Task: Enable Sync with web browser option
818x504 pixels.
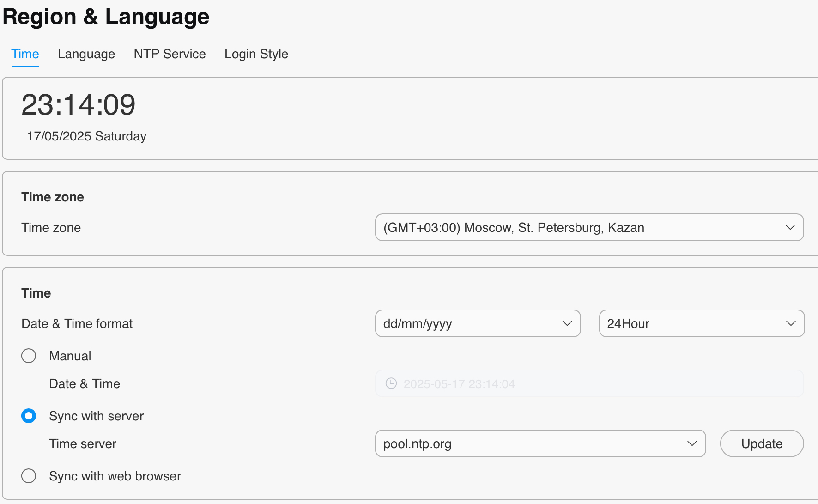Action: pyautogui.click(x=29, y=476)
